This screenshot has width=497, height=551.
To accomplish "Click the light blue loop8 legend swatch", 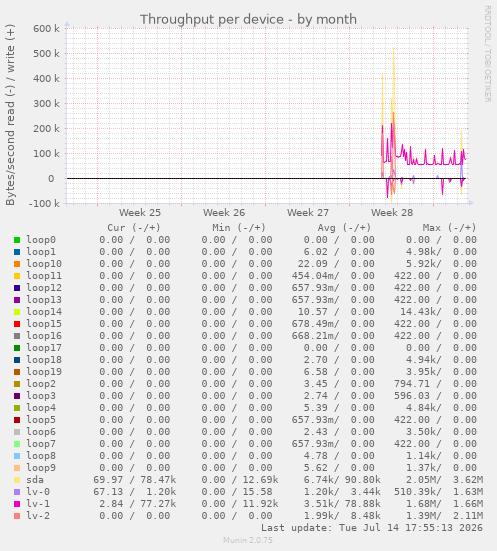I will pos(17,456).
